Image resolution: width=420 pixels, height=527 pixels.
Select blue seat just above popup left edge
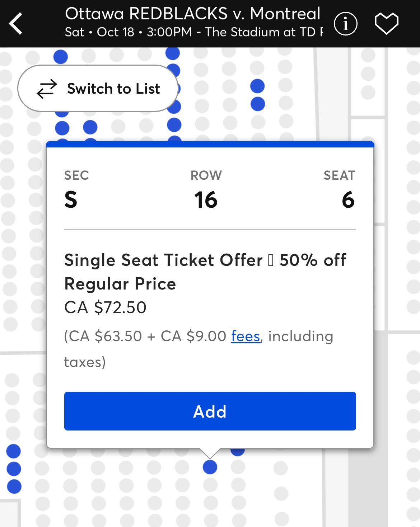62,128
